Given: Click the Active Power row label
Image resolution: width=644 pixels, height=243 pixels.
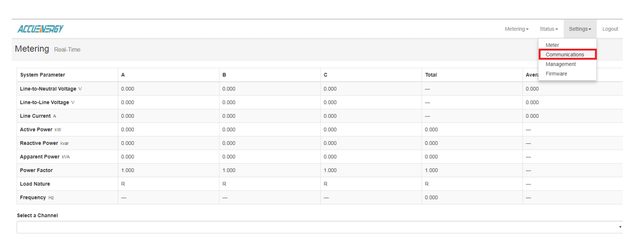Looking at the screenshot, I should [x=36, y=130].
